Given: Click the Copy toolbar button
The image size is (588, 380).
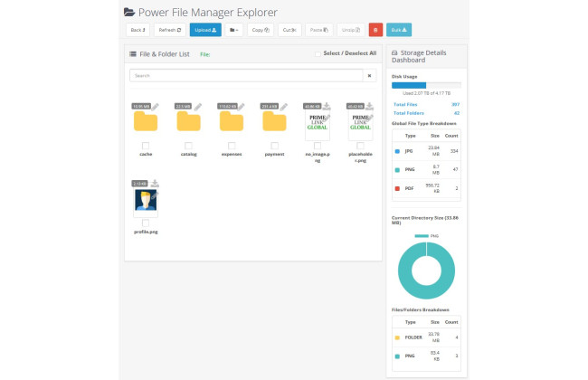Looking at the screenshot, I should pyautogui.click(x=261, y=30).
